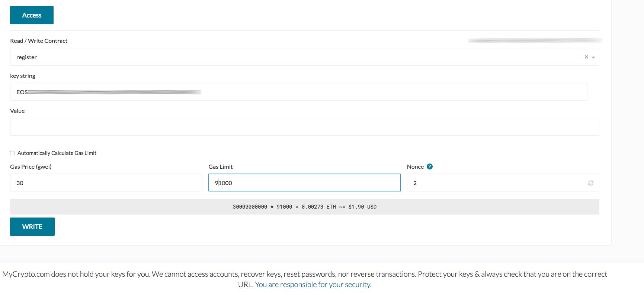Screen dimensions: 644x295
Task: Click the refresh icon in the Nonce field
Action: point(590,183)
